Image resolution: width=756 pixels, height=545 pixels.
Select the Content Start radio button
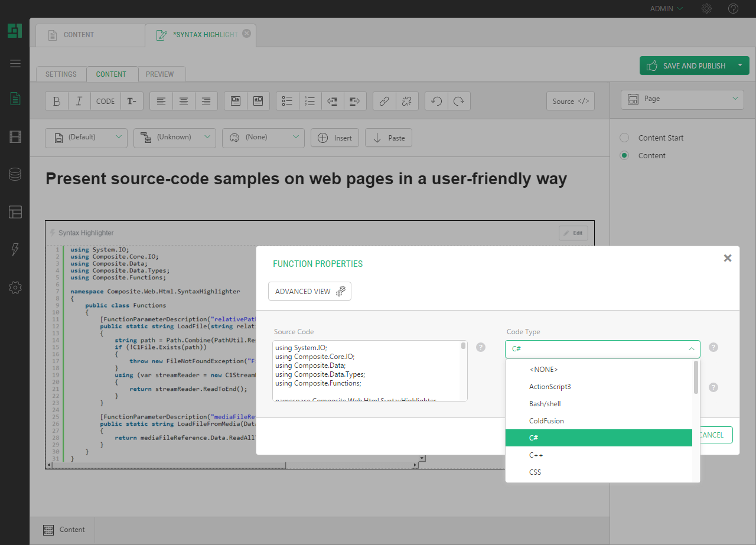tap(624, 138)
